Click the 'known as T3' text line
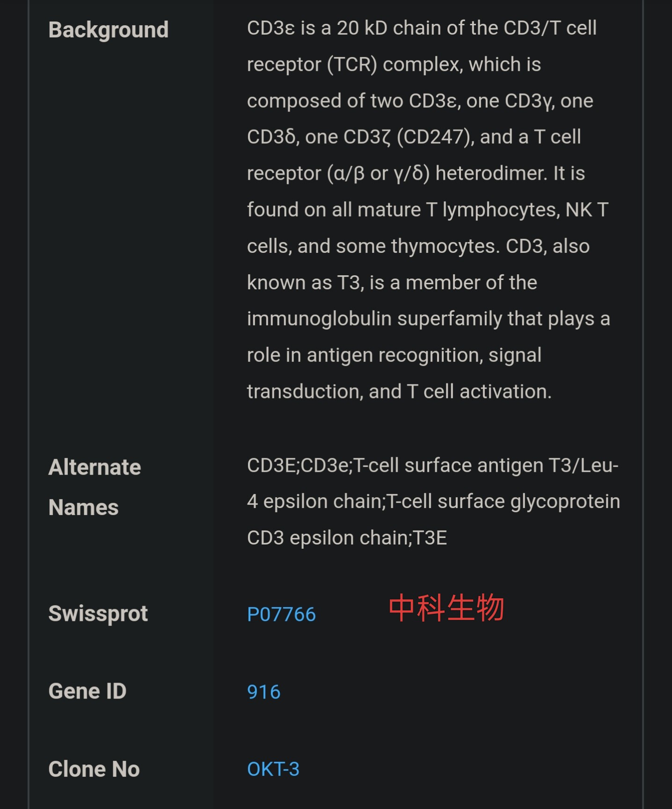This screenshot has height=809, width=672. pos(392,283)
